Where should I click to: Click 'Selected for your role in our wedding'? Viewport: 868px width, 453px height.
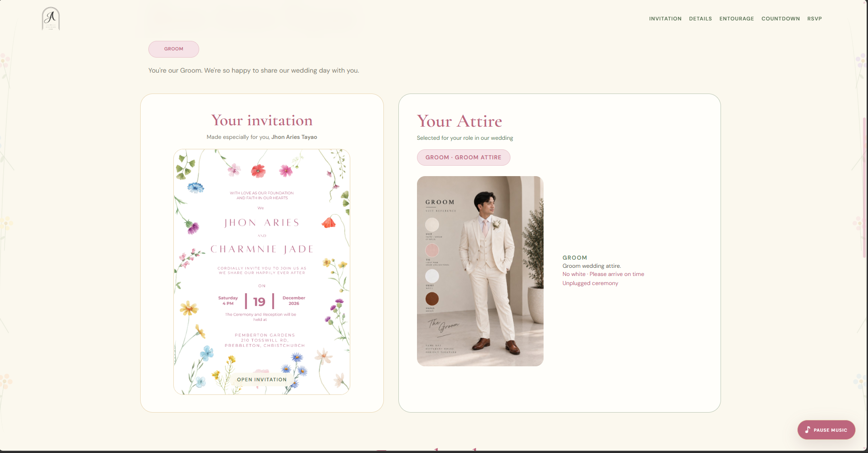pyautogui.click(x=465, y=138)
